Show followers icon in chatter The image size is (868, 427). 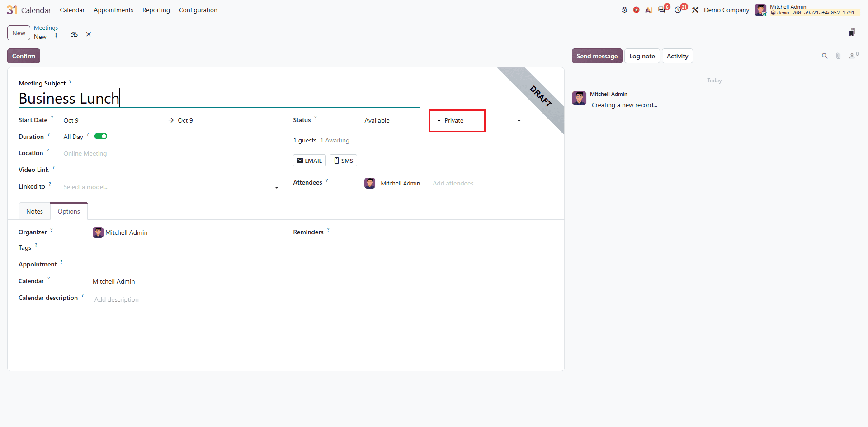click(853, 56)
